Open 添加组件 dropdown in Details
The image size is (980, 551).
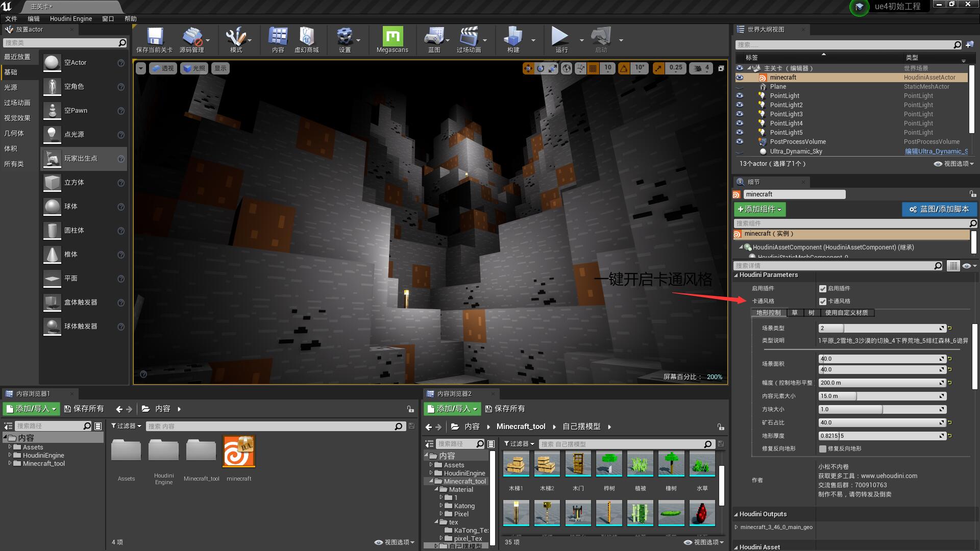[759, 209]
